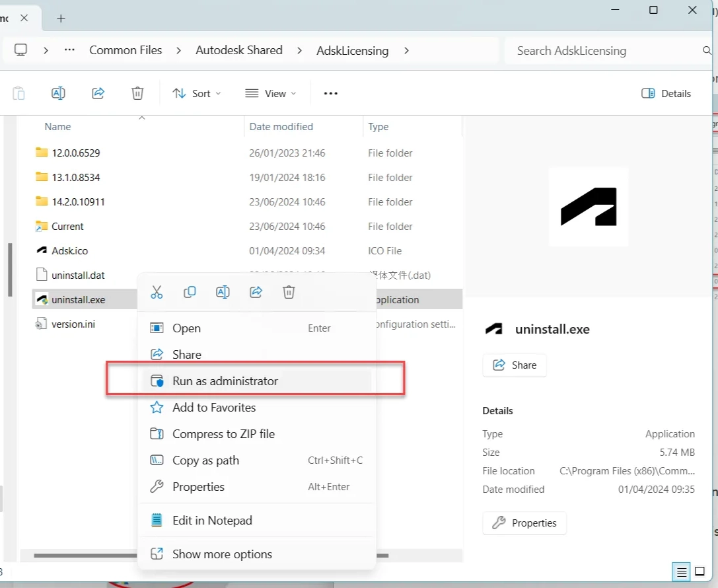Screen dimensions: 718x588
Task: Expand chevron after Common Files breadcrumb
Action: [x=178, y=50]
